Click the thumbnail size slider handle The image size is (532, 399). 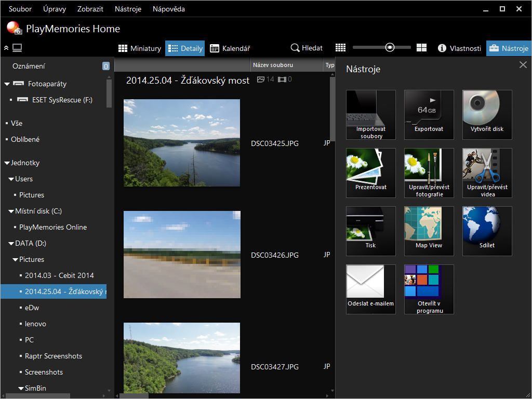coord(390,48)
